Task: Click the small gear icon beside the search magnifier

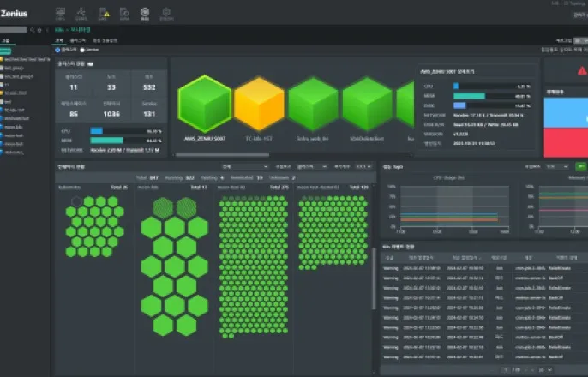Action: coord(39,30)
